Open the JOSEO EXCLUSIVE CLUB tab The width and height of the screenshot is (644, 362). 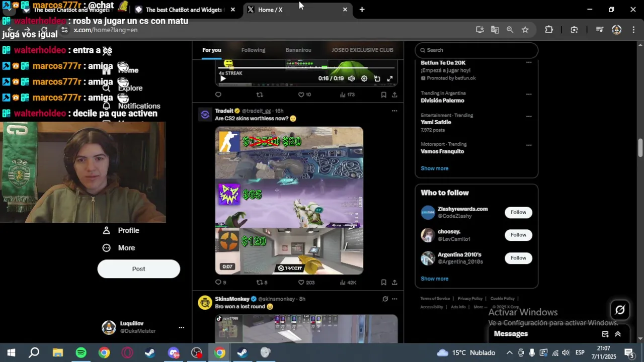[362, 50]
